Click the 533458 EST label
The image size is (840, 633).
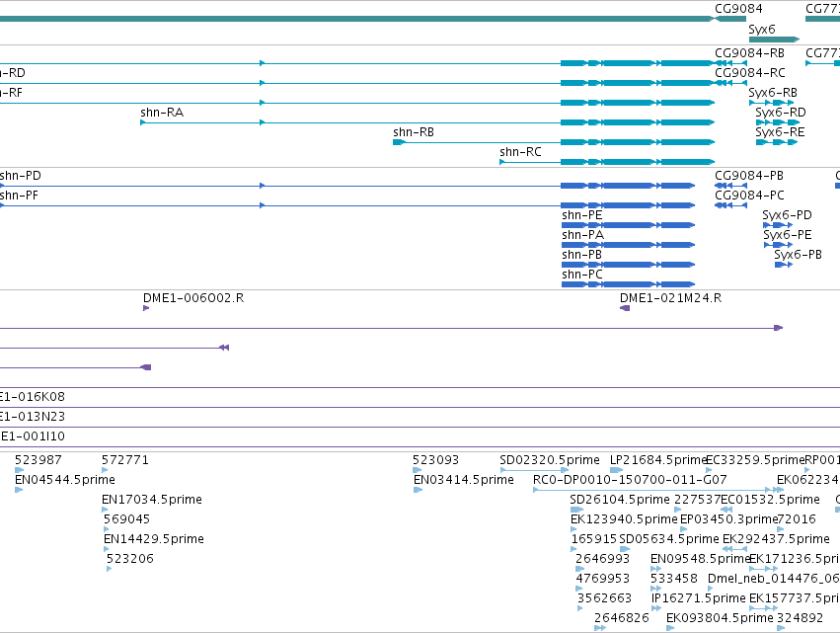[674, 579]
